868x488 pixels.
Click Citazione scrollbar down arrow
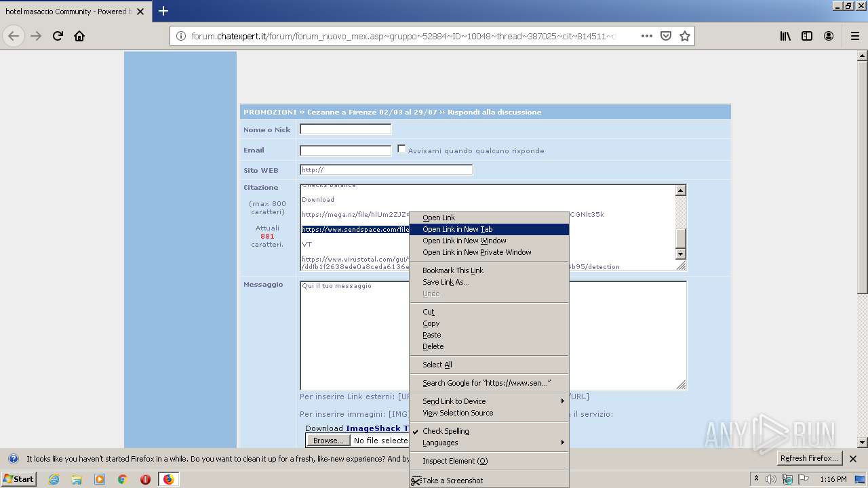pyautogui.click(x=681, y=254)
